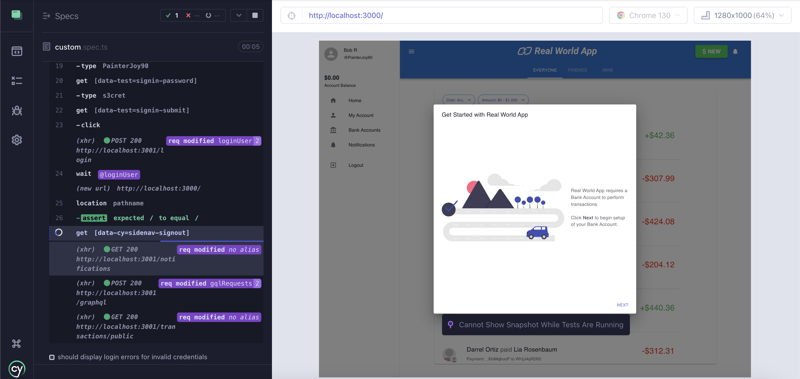Open the Runs icon in Cypress sidebar
This screenshot has height=379, width=800.
click(x=17, y=81)
